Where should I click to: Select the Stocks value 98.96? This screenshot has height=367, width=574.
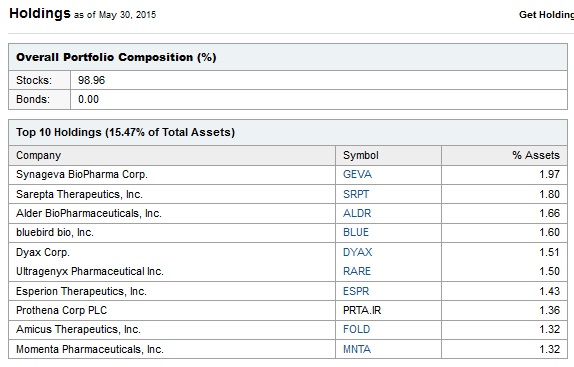[x=92, y=80]
